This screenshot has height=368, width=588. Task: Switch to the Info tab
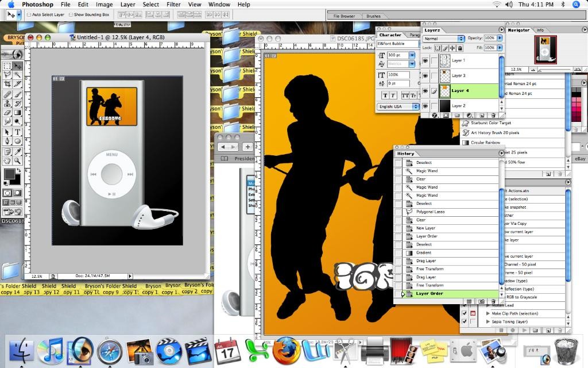540,30
